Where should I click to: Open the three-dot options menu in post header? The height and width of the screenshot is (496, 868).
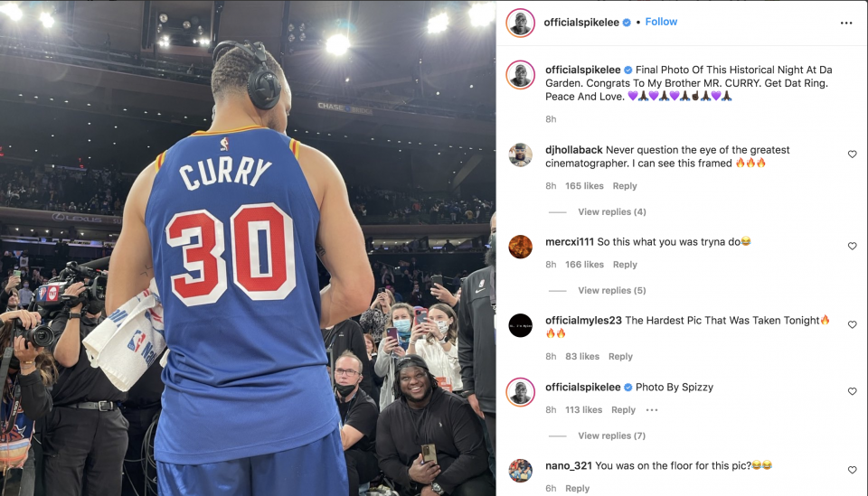tap(846, 23)
